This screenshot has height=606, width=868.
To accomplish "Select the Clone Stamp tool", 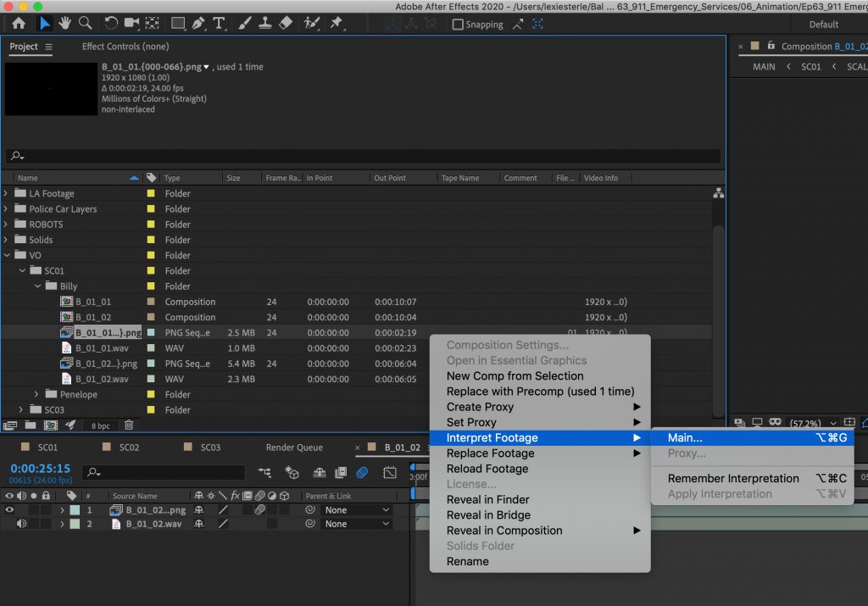I will [x=264, y=24].
